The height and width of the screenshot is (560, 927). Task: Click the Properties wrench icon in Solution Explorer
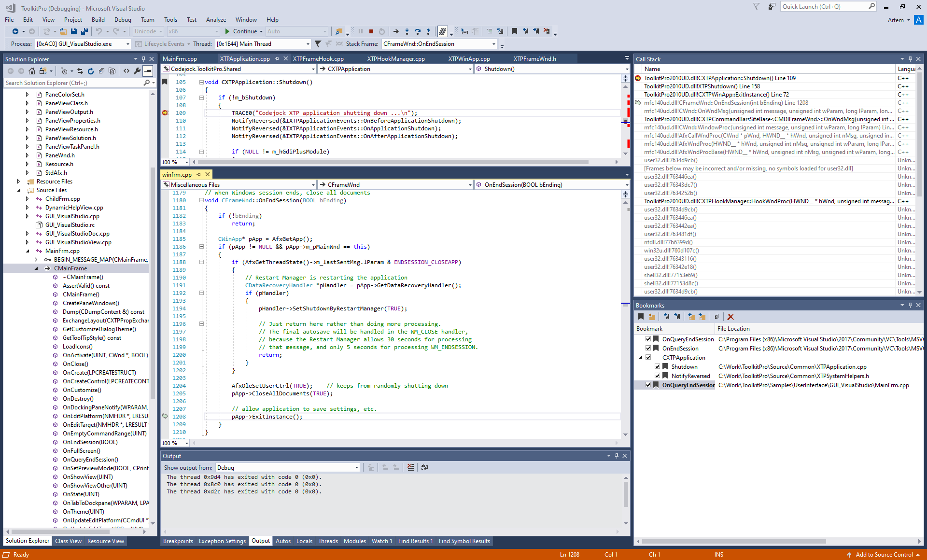(137, 71)
